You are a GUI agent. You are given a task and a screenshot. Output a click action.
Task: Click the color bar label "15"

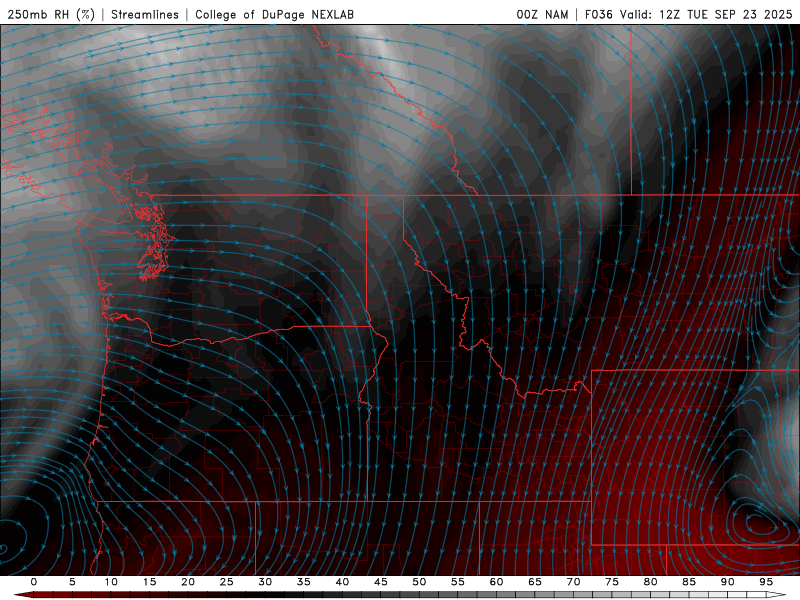[x=149, y=582]
